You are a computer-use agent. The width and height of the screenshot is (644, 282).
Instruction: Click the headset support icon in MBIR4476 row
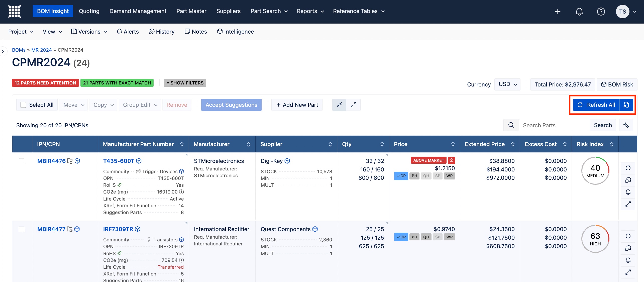(x=628, y=180)
